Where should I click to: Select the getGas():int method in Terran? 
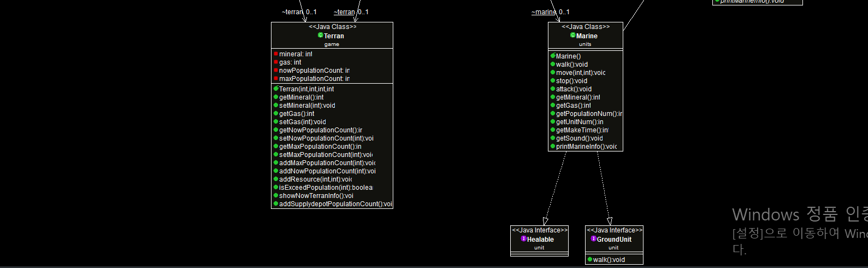(297, 114)
